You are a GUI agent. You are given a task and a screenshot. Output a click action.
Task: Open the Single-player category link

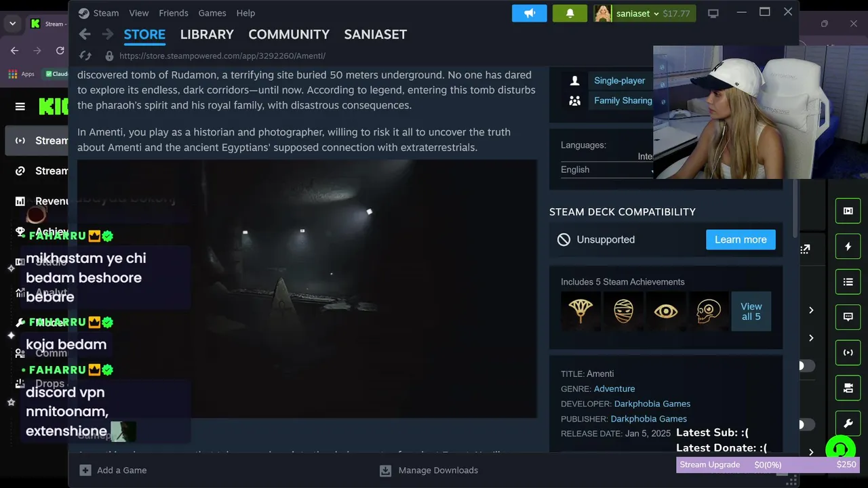[619, 81]
